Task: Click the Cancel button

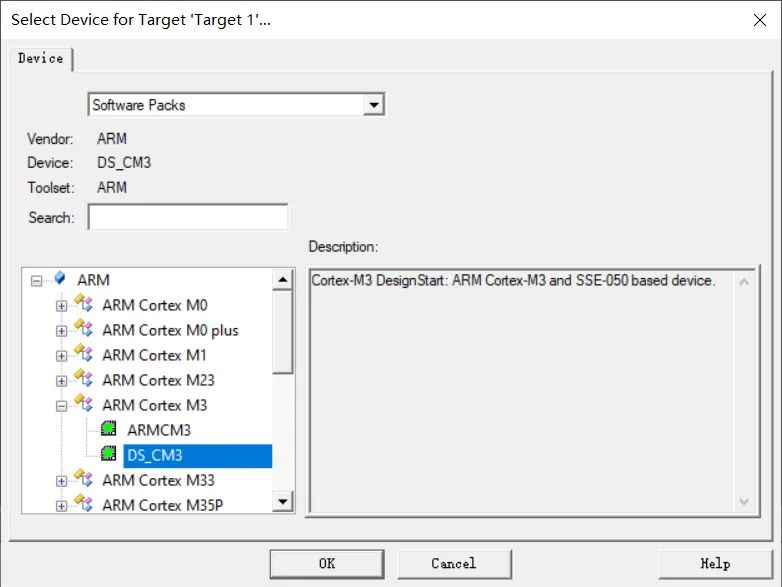Action: 454,564
